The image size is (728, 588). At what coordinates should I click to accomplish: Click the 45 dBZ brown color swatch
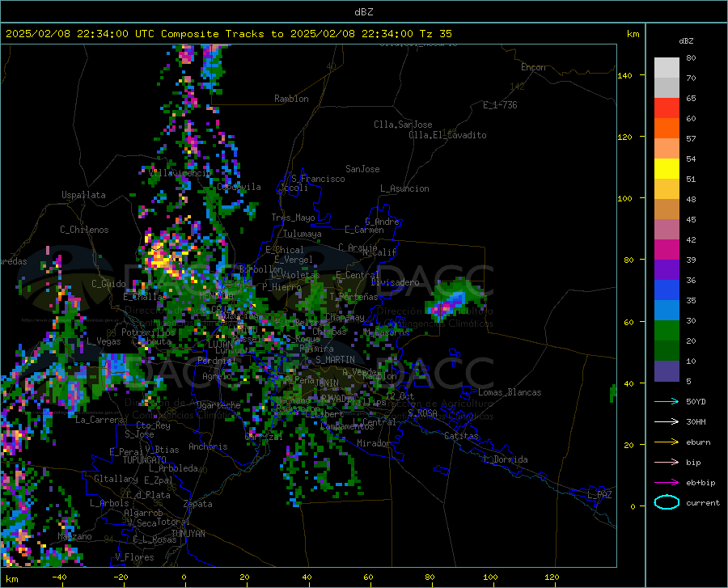click(x=667, y=209)
